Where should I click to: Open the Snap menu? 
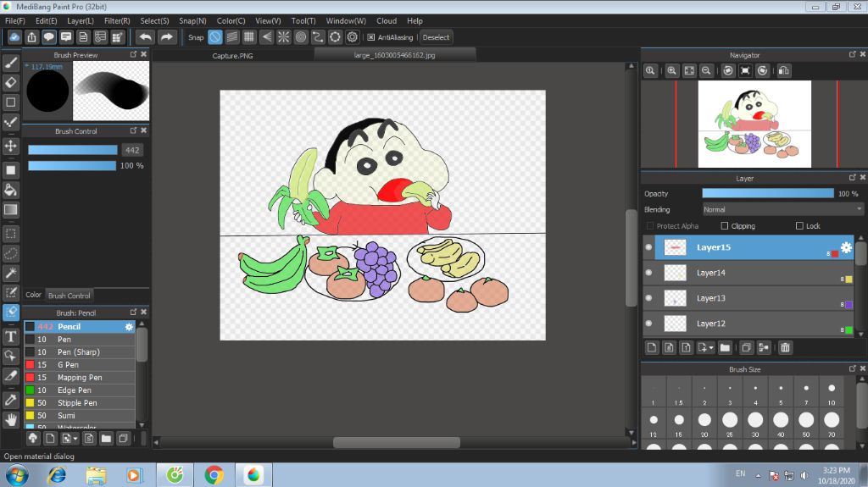[x=192, y=20]
